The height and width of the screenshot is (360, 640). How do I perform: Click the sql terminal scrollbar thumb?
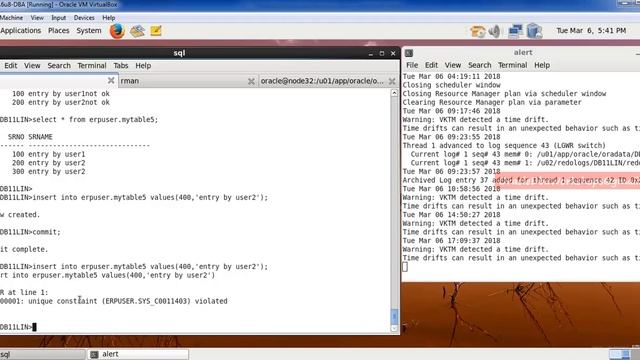[394, 316]
